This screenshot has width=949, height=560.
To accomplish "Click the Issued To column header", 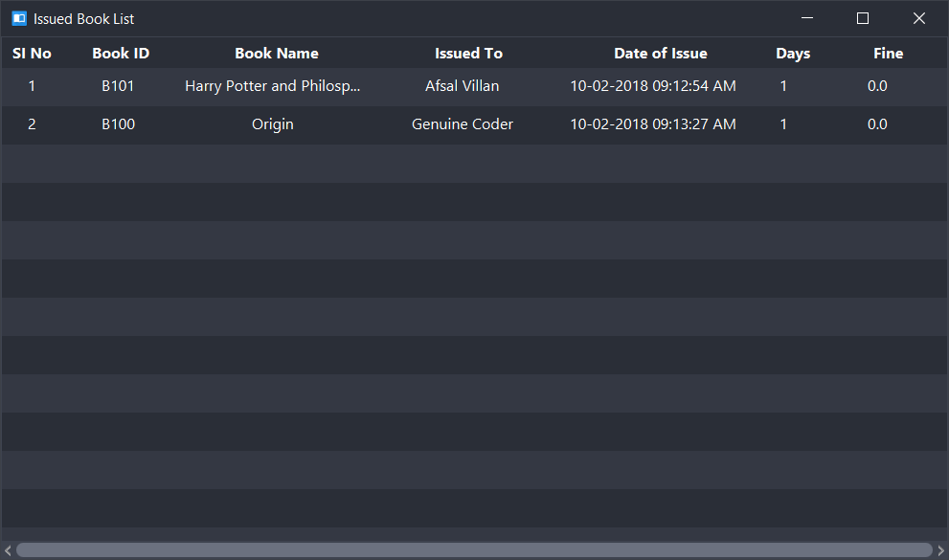I will tap(468, 54).
